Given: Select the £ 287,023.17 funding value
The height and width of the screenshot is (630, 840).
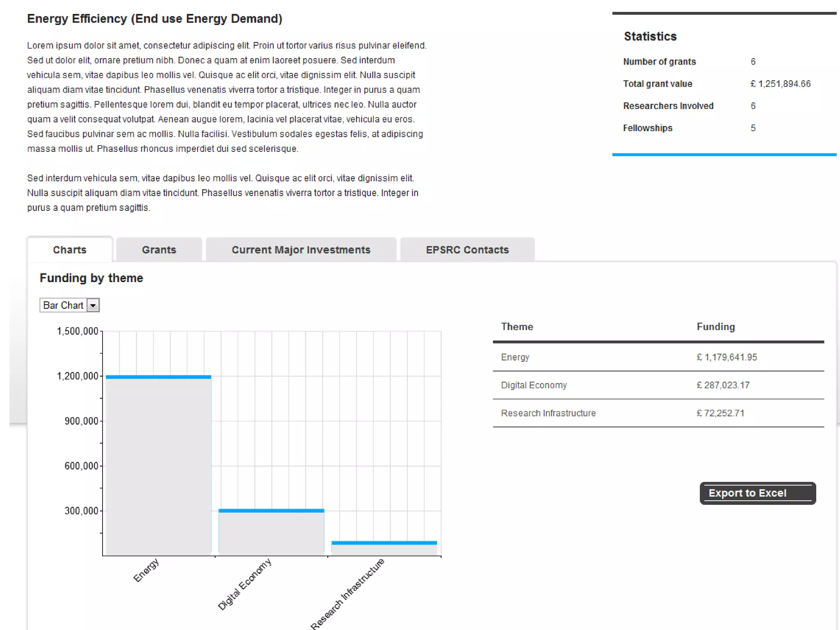Looking at the screenshot, I should click(x=723, y=385).
